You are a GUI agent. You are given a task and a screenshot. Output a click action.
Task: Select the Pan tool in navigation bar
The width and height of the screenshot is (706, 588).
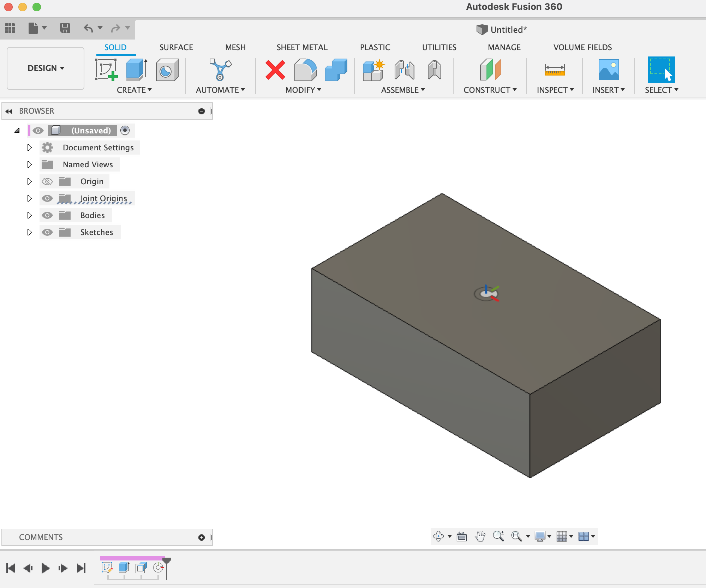click(x=481, y=536)
